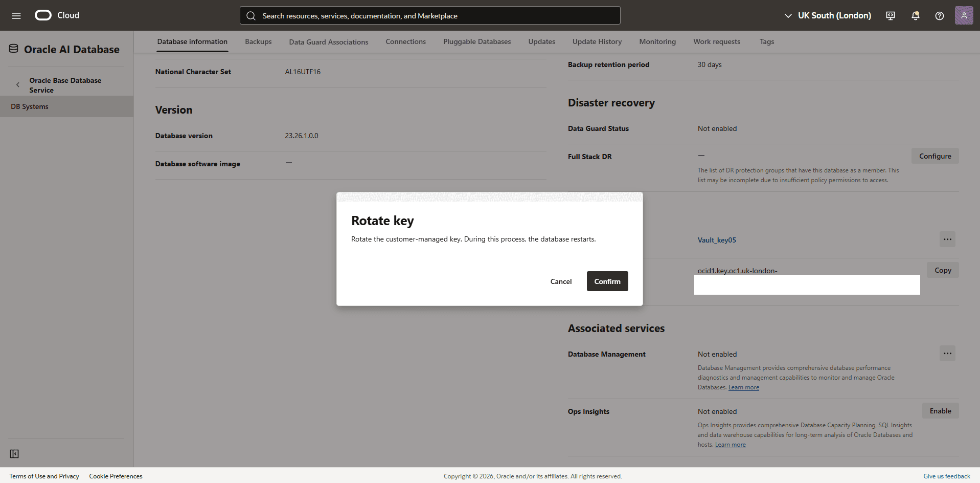This screenshot has width=980, height=483.
Task: Open Learn more link under Database Management
Action: pos(744,387)
